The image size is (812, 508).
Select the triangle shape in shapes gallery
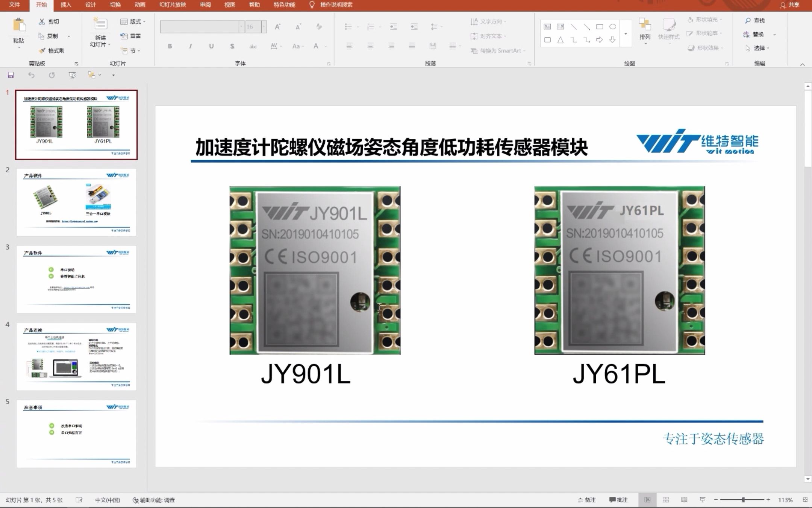[x=561, y=40]
